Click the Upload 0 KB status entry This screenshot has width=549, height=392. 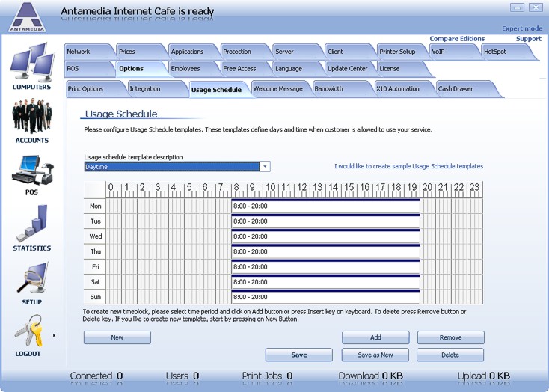point(483,376)
